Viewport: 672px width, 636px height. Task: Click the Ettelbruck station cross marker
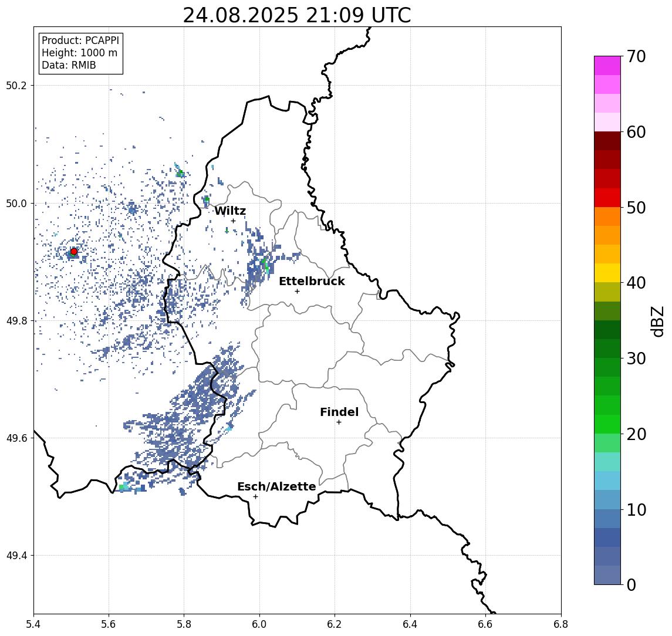pyautogui.click(x=297, y=292)
